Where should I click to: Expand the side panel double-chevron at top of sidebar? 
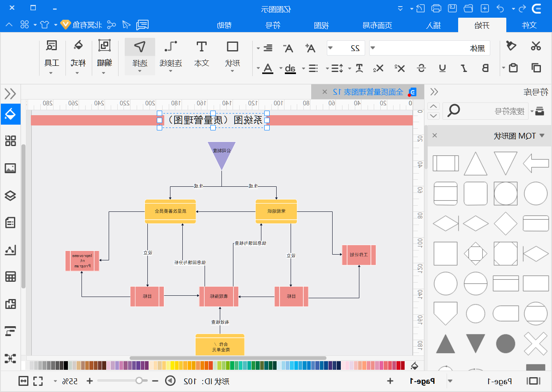10,94
